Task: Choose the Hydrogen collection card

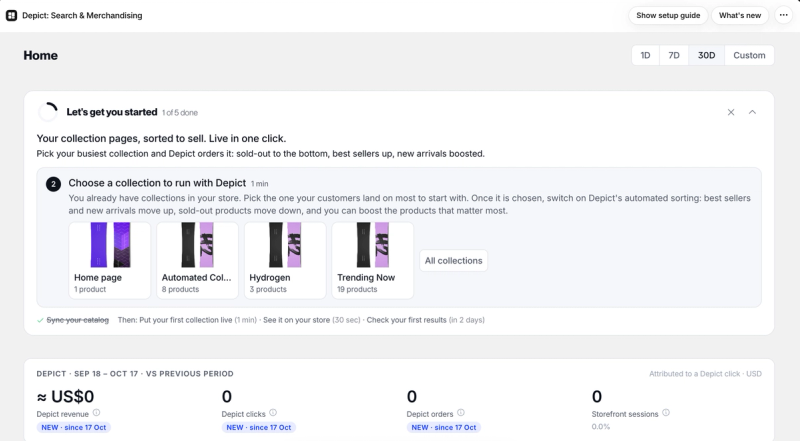Action: (285, 260)
